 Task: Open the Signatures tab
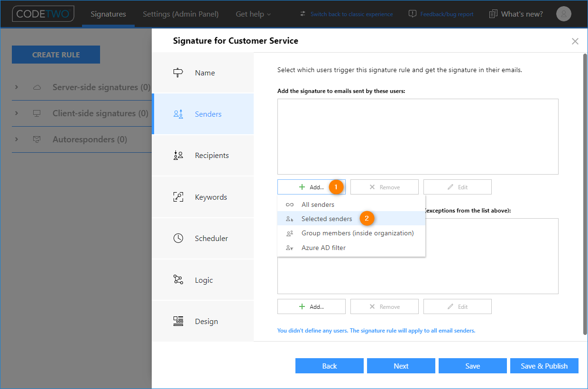pos(108,14)
